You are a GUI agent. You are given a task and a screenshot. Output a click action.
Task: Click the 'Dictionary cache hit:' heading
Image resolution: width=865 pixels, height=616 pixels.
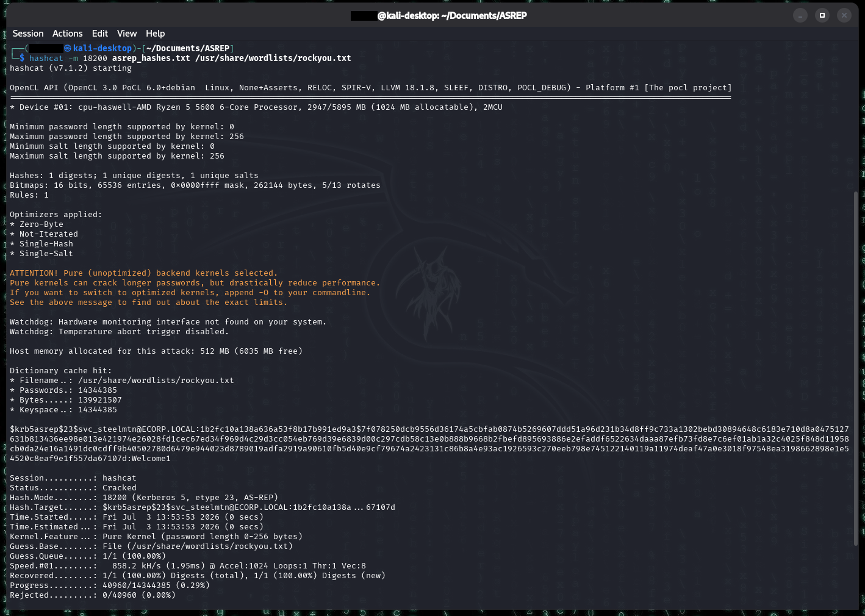pyautogui.click(x=61, y=371)
